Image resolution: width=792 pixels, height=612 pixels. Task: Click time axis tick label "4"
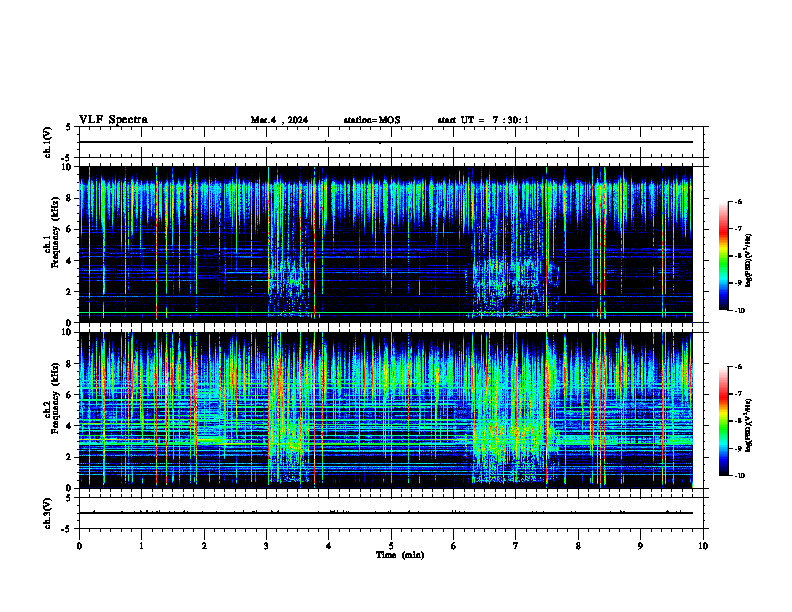tap(329, 546)
